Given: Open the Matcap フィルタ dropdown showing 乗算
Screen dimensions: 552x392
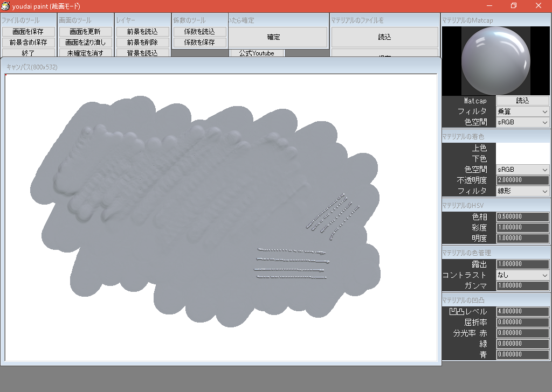Looking at the screenshot, I should click(x=522, y=111).
